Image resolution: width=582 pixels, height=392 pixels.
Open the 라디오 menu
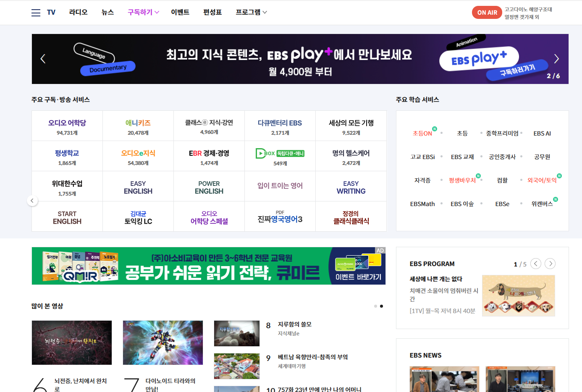[x=79, y=12]
